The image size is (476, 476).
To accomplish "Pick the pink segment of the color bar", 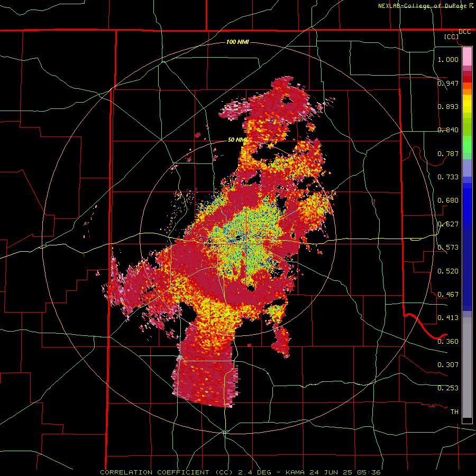I will [x=467, y=57].
